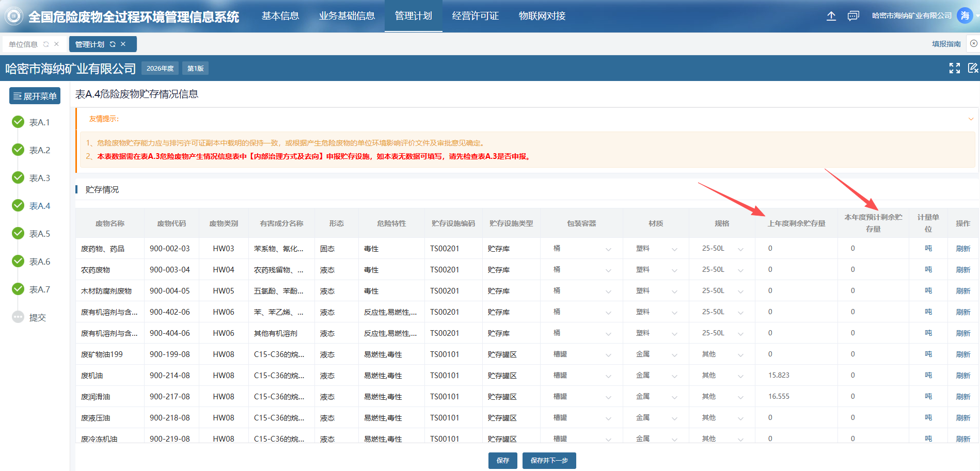Click 刷新 link for 废机油 row
This screenshot has height=471, width=980.
pyautogui.click(x=963, y=376)
